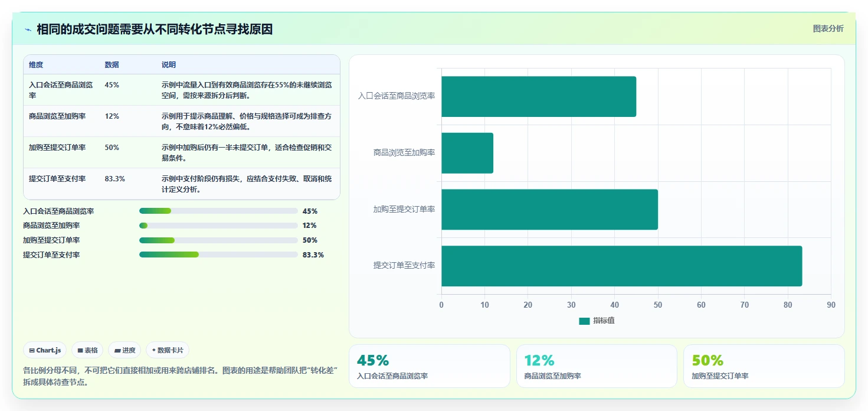Open the 12% 商品浏览至加购率 data card
The image size is (868, 411).
(x=597, y=366)
